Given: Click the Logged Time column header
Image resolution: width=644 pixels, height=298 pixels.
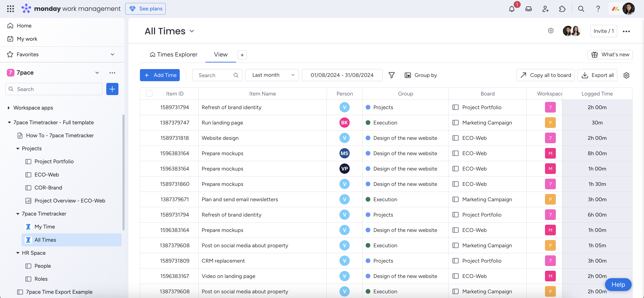Looking at the screenshot, I should pyautogui.click(x=597, y=94).
